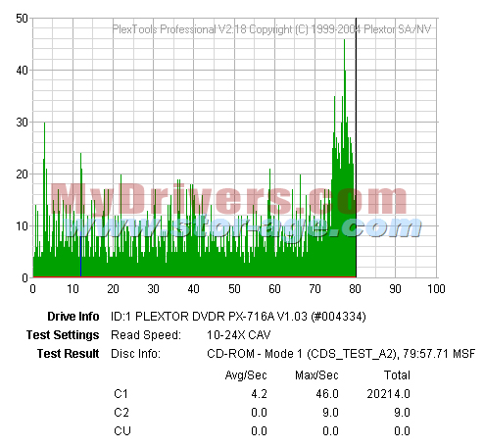This screenshot has height=448, width=484.
Task: Click the 'Max/Sec' column header
Action: point(316,375)
